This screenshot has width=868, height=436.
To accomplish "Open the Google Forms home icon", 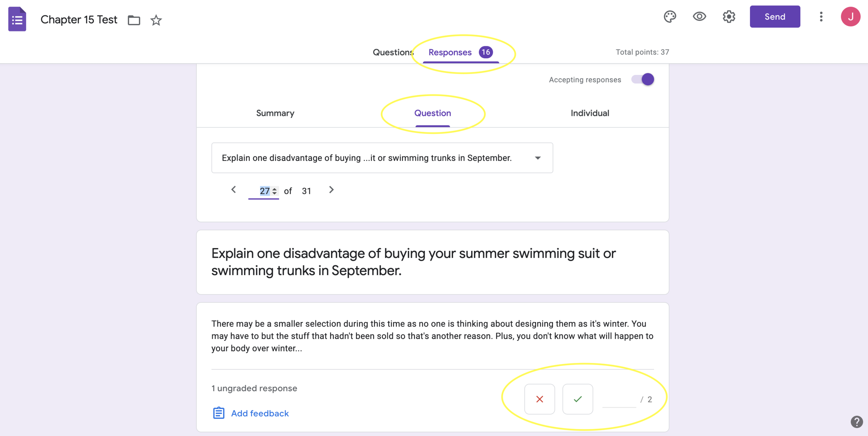I will pos(17,19).
